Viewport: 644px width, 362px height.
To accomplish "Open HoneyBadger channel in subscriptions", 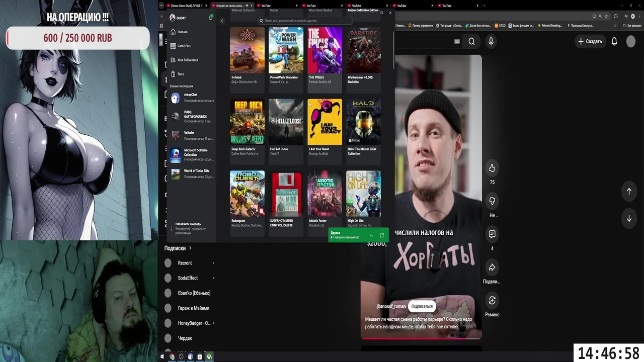I will (x=190, y=323).
